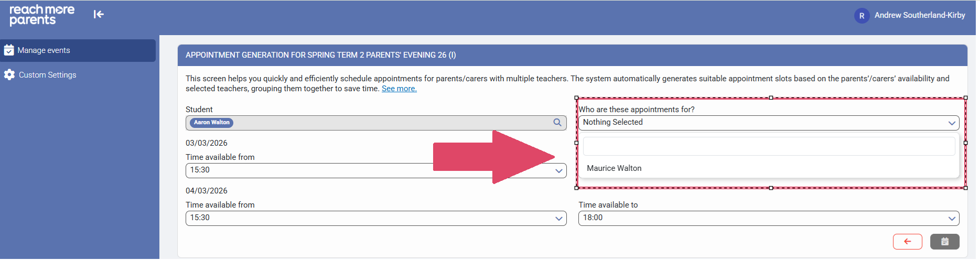Expand the 'Nothing Selected' dropdown

(768, 123)
